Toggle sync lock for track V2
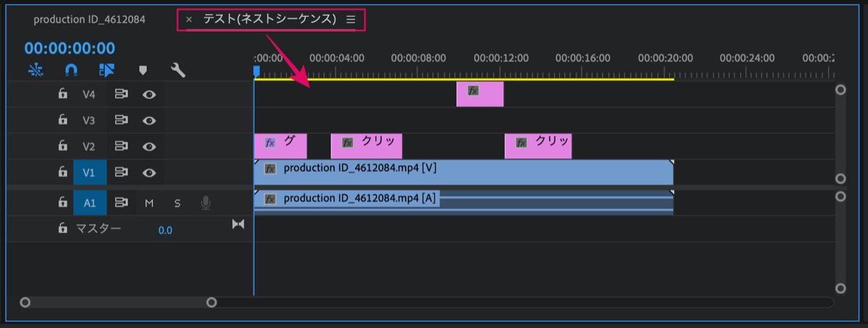Screen dimensions: 868x328 122,146
